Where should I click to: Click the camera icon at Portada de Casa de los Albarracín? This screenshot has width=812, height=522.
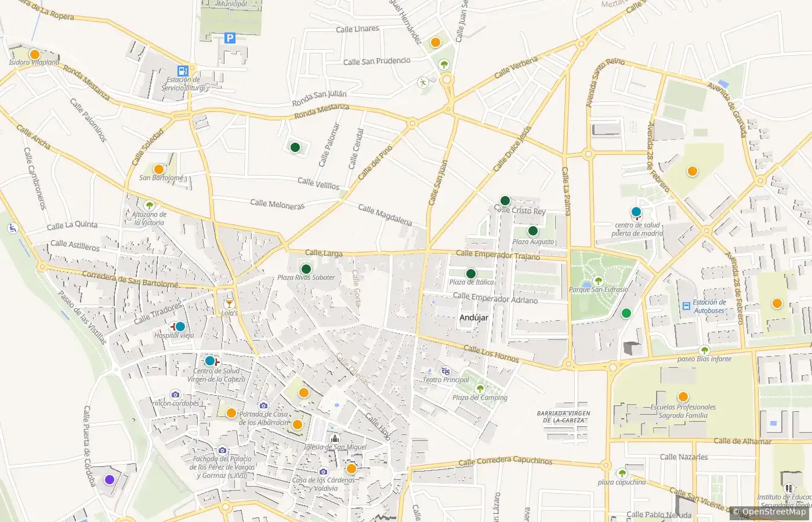[264, 405]
